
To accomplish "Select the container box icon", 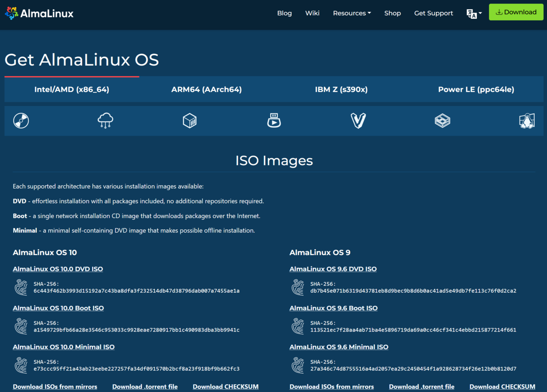I will (x=190, y=121).
